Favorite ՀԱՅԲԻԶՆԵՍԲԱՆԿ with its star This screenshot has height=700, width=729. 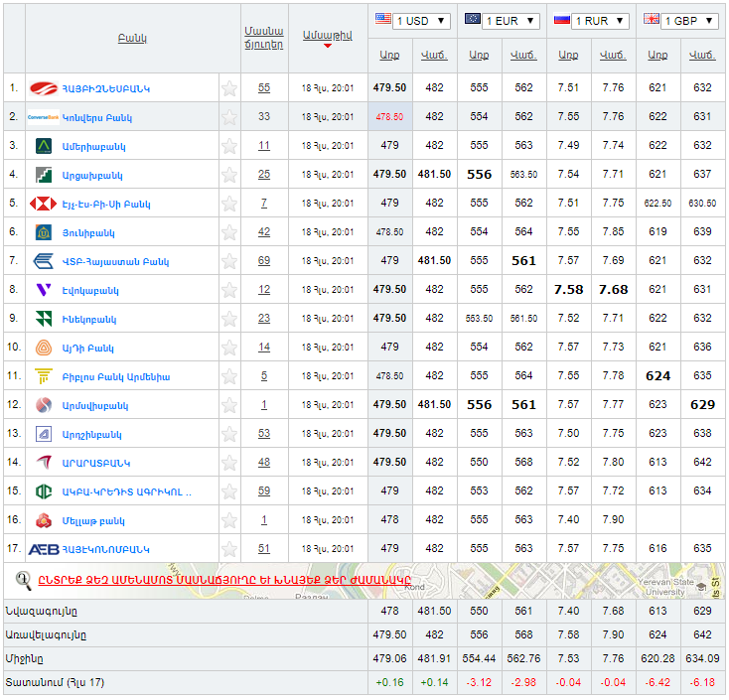229,88
